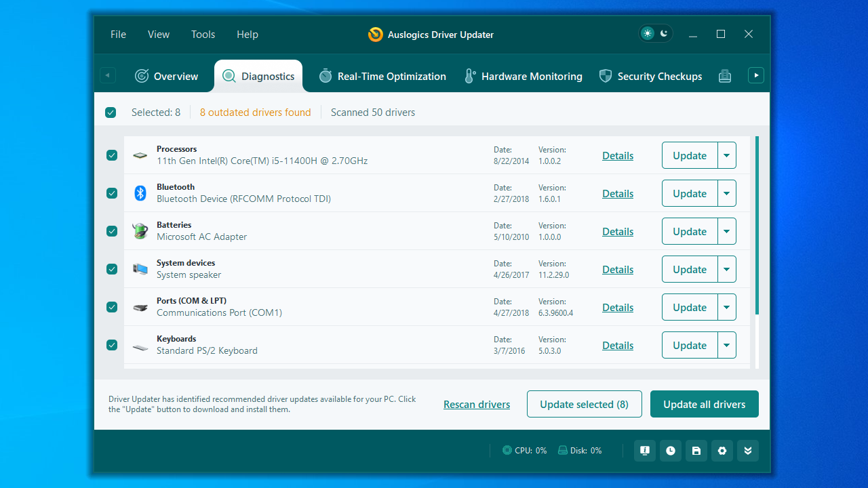Viewport: 868px width, 488px height.
Task: Switch to the Overview tab
Action: pos(167,76)
